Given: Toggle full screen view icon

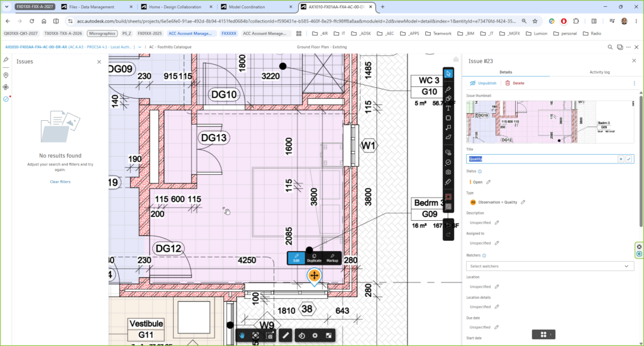Looking at the screenshot, I should 328,335.
